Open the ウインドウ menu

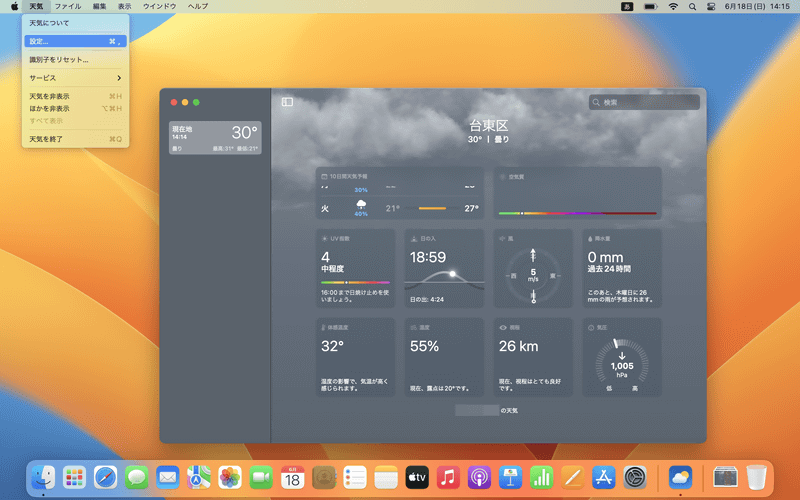click(x=159, y=6)
